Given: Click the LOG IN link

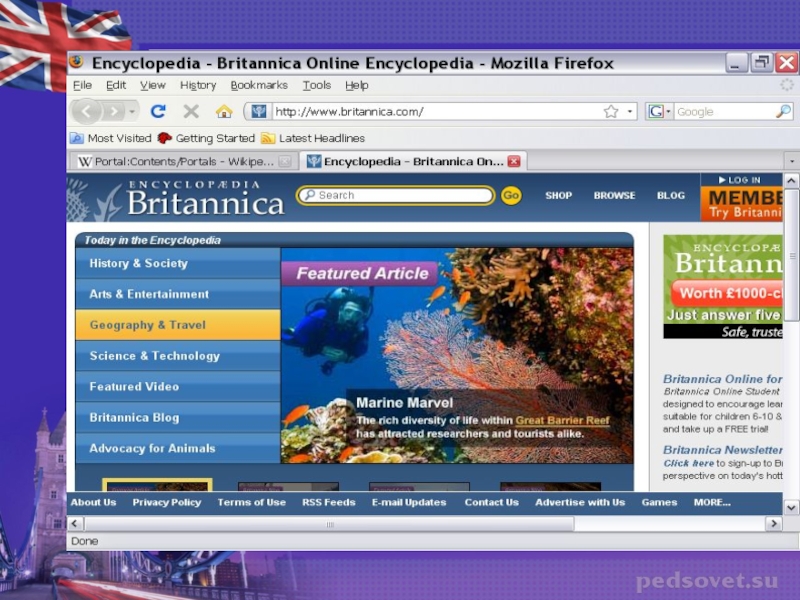Looking at the screenshot, I should 740,180.
